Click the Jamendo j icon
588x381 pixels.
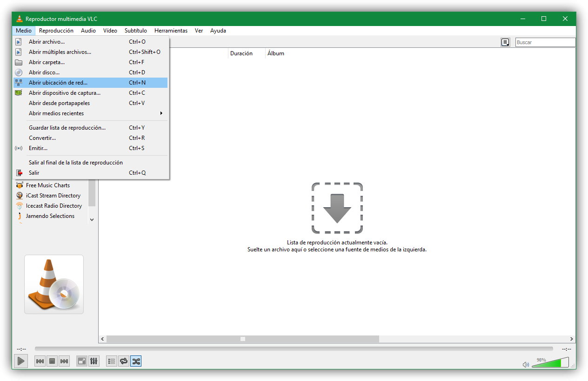pyautogui.click(x=19, y=216)
